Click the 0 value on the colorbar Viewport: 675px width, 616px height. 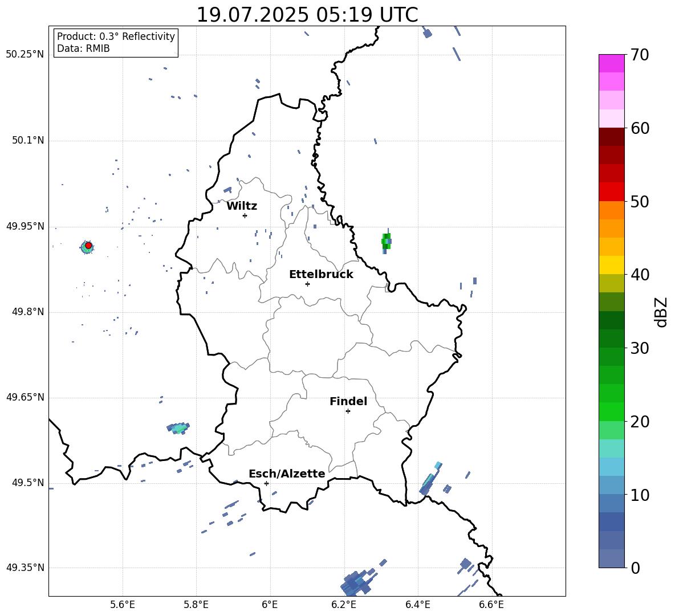coord(635,568)
